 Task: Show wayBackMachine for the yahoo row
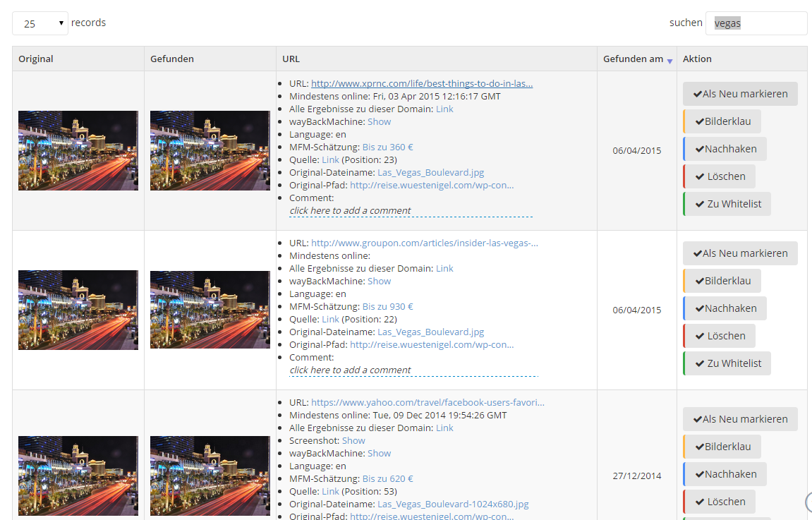(379, 453)
